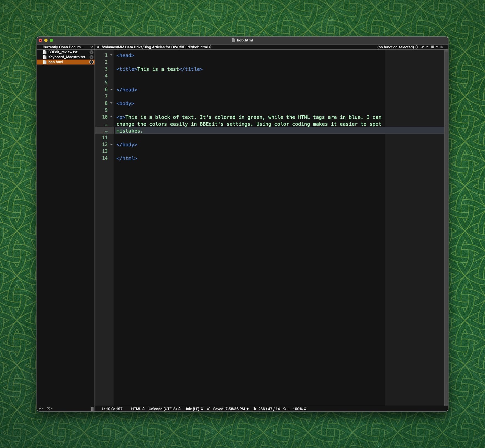
Task: Click the document statistics icon showing 266 / 47 / 14
Action: pyautogui.click(x=255, y=409)
